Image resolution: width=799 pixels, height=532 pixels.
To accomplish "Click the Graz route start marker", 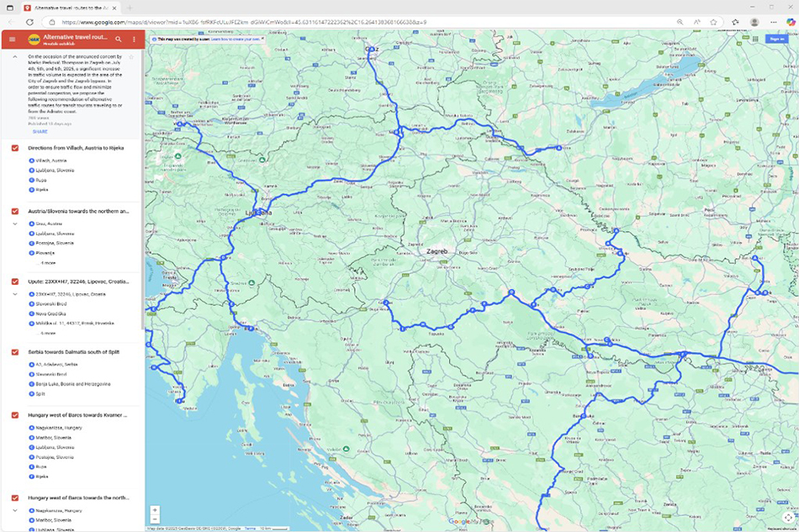I will (x=372, y=49).
